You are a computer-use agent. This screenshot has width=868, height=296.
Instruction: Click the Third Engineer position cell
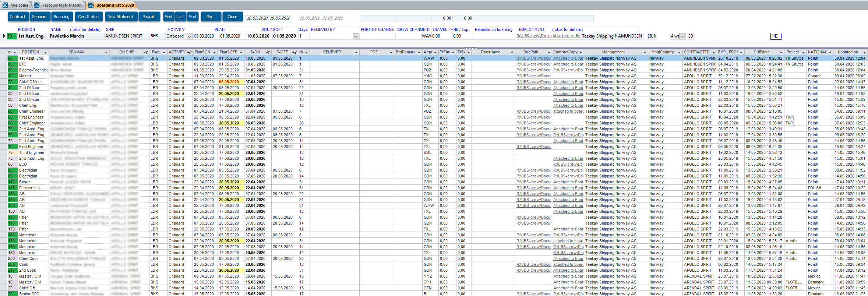point(33,152)
